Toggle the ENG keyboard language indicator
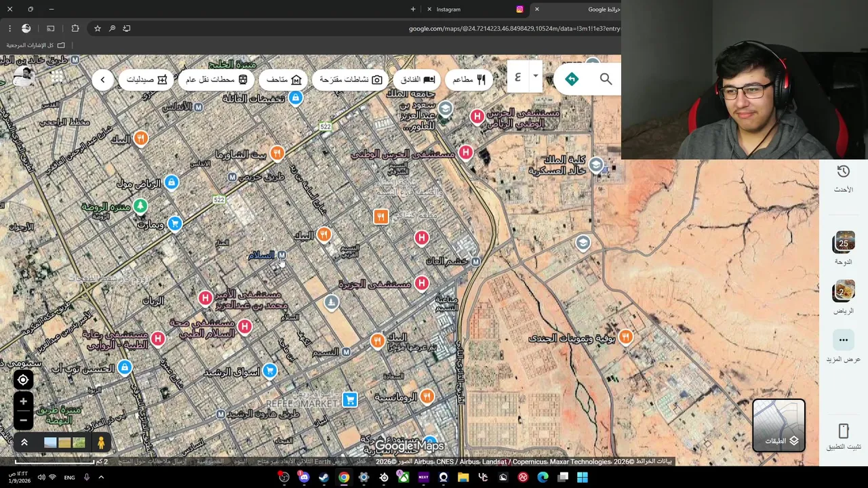This screenshot has width=868, height=488. [69, 477]
